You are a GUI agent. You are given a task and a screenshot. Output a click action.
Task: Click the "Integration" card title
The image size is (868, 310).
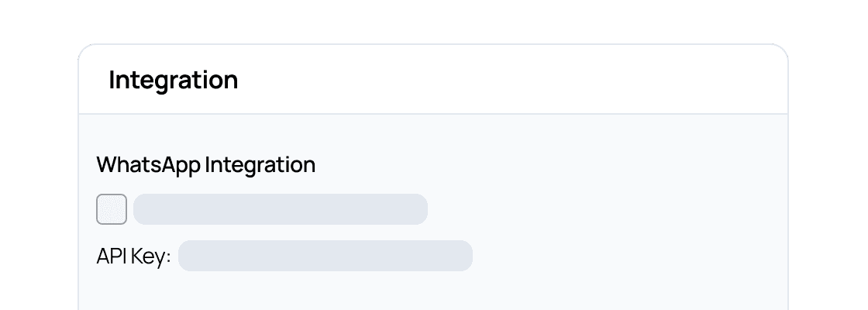point(173,80)
